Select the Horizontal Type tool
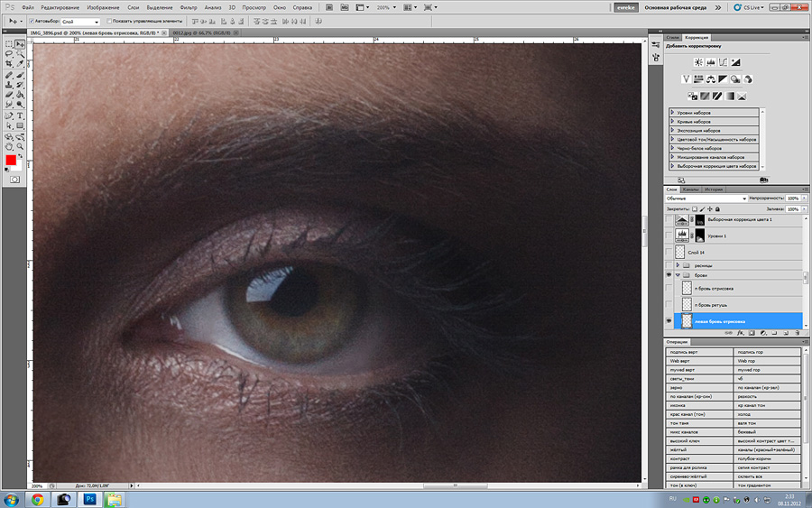Viewport: 812px width, 508px height. (x=20, y=116)
